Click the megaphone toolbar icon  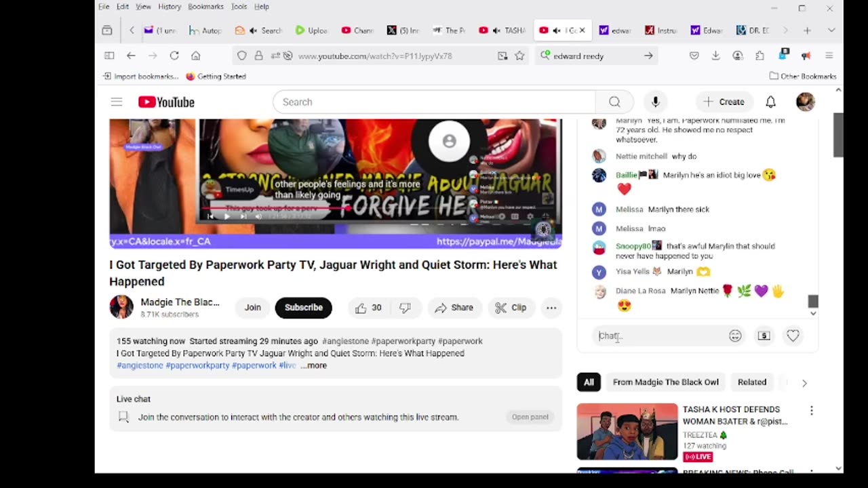[x=806, y=56]
